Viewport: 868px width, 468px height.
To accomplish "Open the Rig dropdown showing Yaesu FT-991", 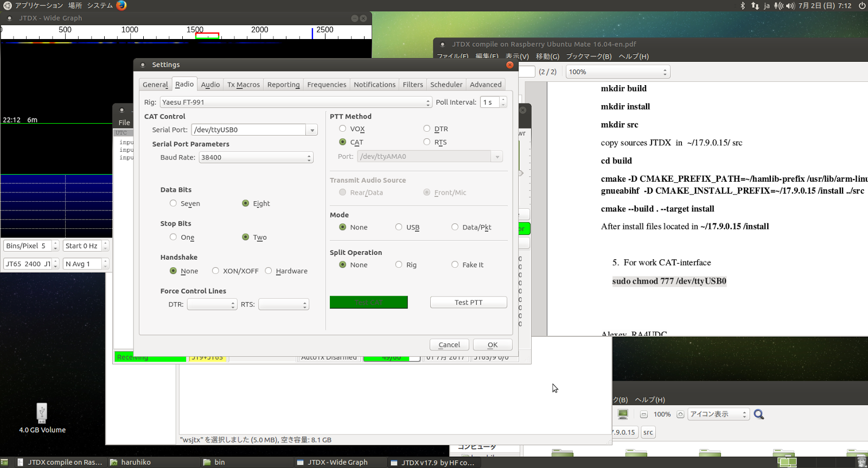I will 296,102.
